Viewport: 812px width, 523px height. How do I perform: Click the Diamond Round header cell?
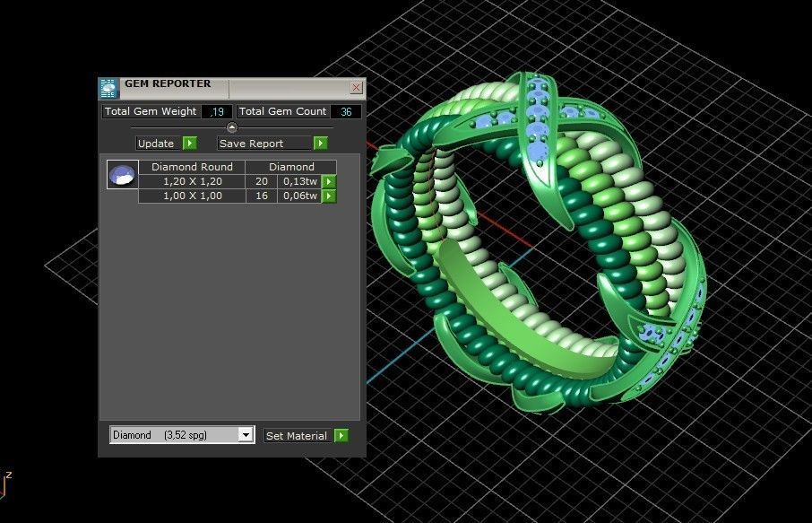coord(192,167)
